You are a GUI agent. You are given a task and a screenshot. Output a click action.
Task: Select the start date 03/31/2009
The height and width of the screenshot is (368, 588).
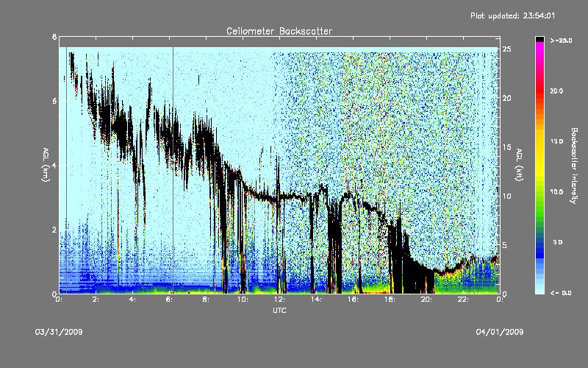(59, 332)
